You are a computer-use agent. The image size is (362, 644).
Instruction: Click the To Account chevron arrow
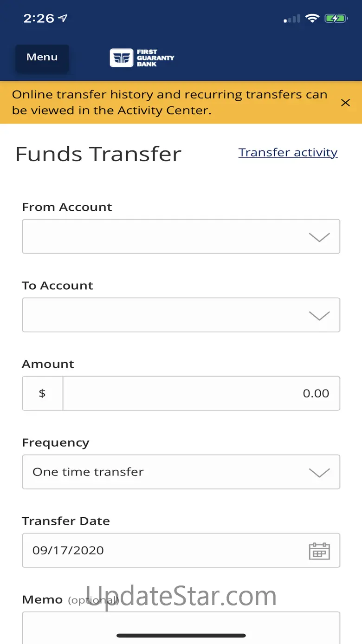319,316
